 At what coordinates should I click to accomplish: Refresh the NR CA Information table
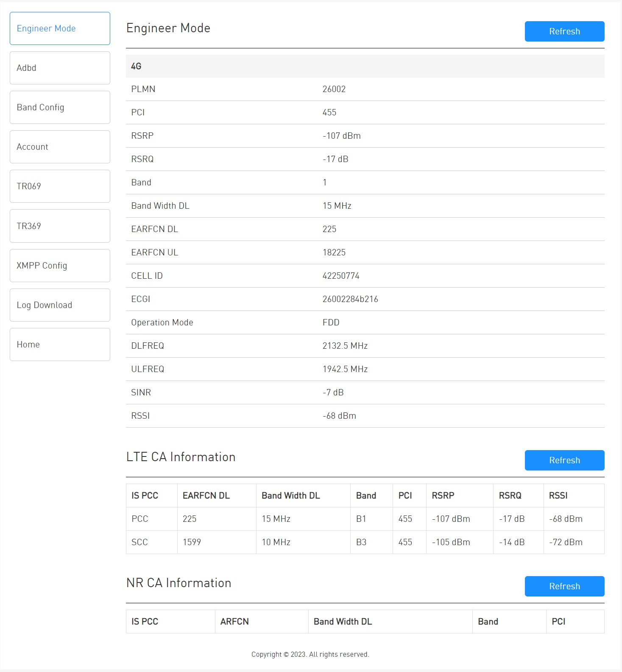click(x=564, y=586)
